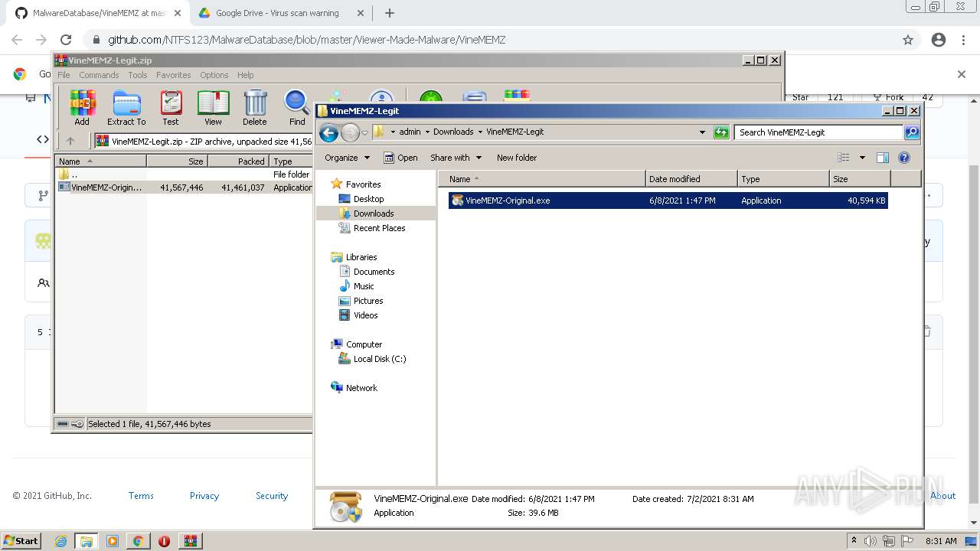Sort WinRAR list by Size column
This screenshot has height=551, width=980.
click(177, 161)
